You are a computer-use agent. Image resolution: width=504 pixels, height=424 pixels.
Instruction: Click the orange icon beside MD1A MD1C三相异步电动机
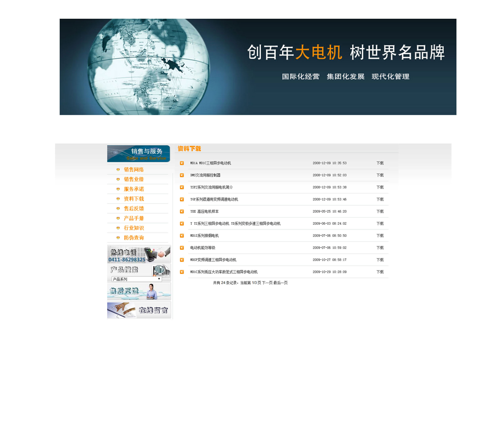(182, 163)
